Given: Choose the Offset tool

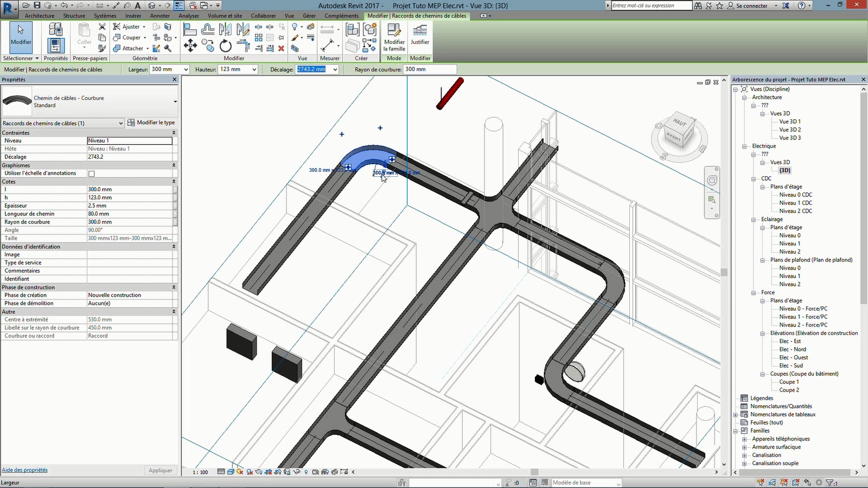Looking at the screenshot, I should pyautogui.click(x=208, y=29).
